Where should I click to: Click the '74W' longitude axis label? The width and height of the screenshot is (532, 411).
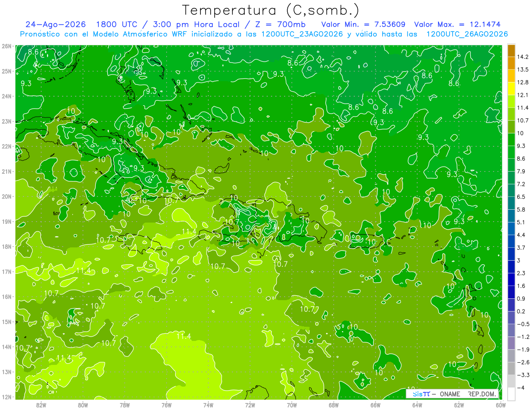pyautogui.click(x=208, y=405)
